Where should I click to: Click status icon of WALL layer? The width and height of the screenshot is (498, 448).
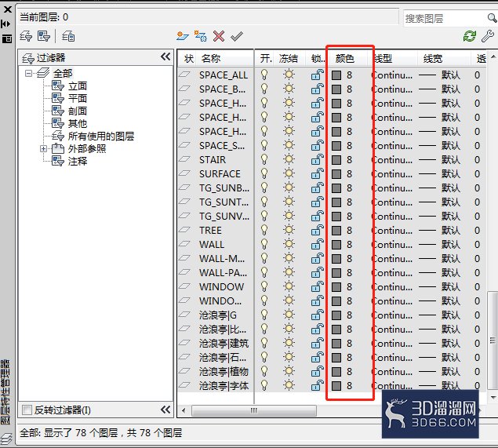point(184,244)
